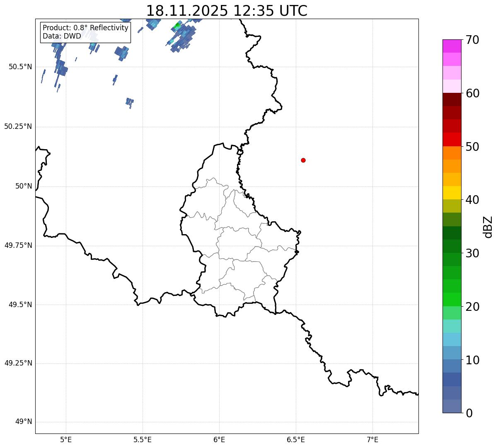Click the 6°E longitude label
Image resolution: width=498 pixels, height=448 pixels.
coord(219,439)
